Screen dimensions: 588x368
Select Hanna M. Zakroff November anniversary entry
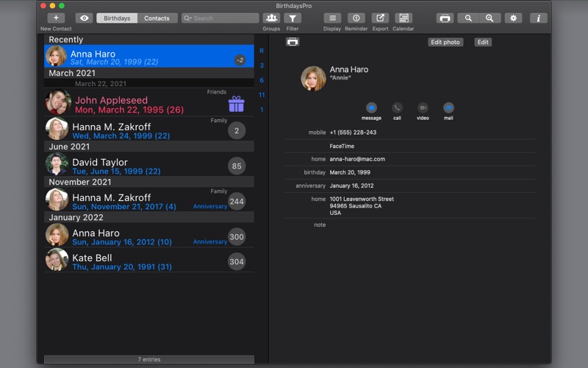[149, 199]
